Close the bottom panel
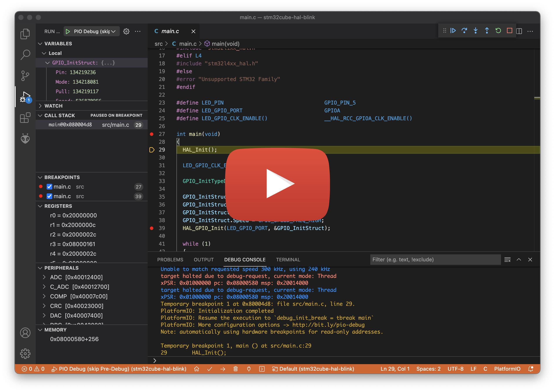Image resolution: width=555 pixels, height=392 pixels. pos(530,260)
